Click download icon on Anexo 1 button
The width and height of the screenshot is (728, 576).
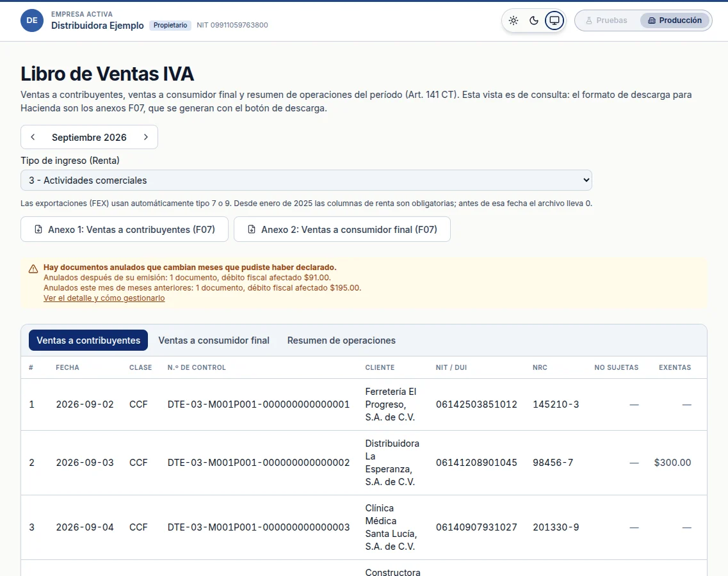coord(38,229)
